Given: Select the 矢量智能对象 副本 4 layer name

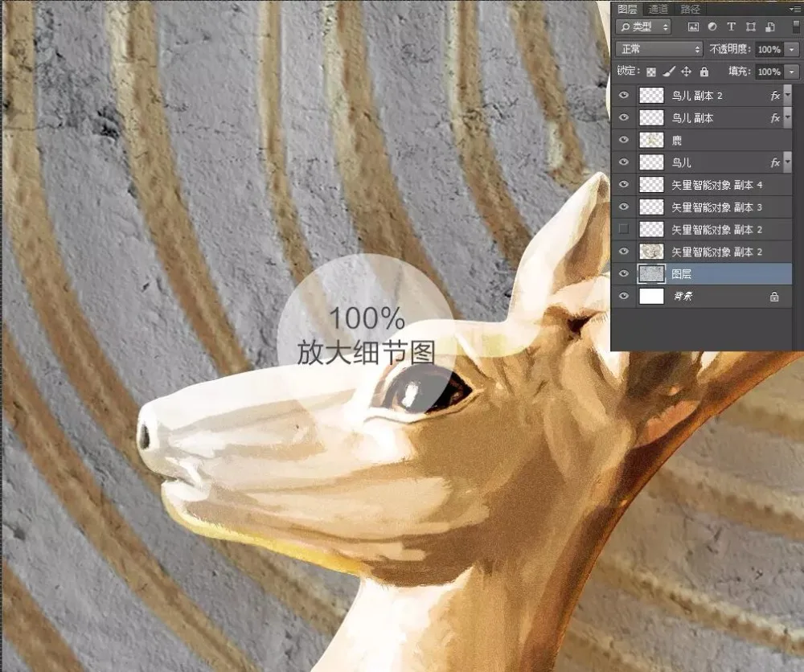Looking at the screenshot, I should click(x=717, y=185).
